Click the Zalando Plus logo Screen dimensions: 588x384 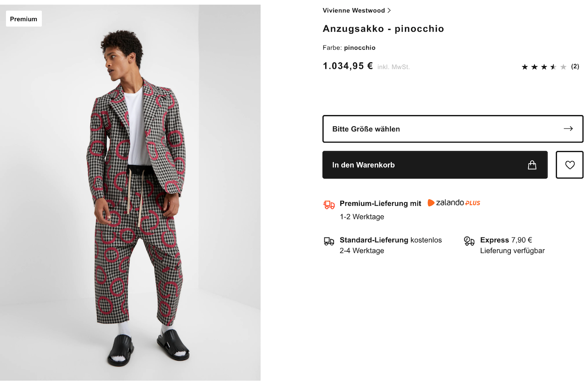tap(454, 203)
